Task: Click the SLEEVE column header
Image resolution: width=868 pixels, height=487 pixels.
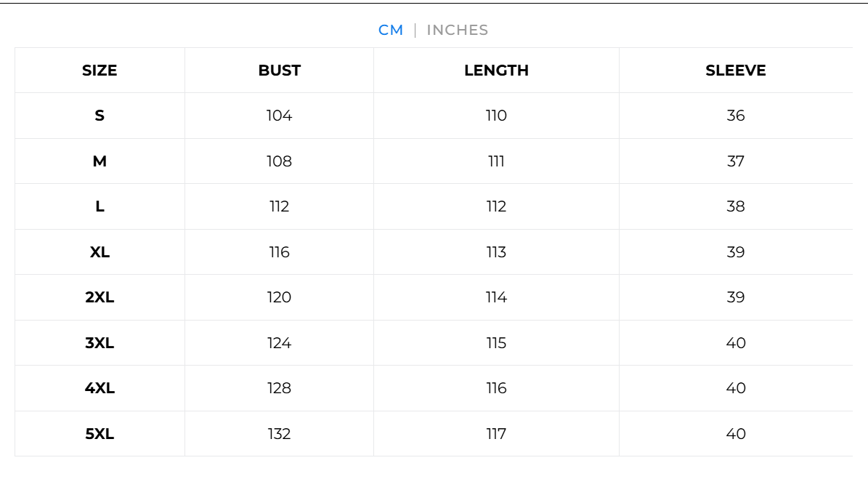Action: [736, 71]
